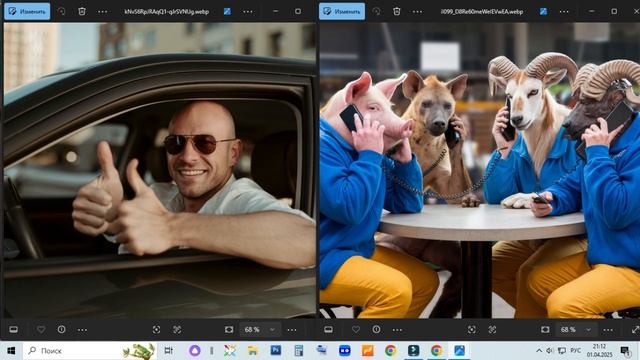The image size is (640, 360).
Task: Click the i099_D8Re...webp file name in the title bar
Action: click(482, 11)
